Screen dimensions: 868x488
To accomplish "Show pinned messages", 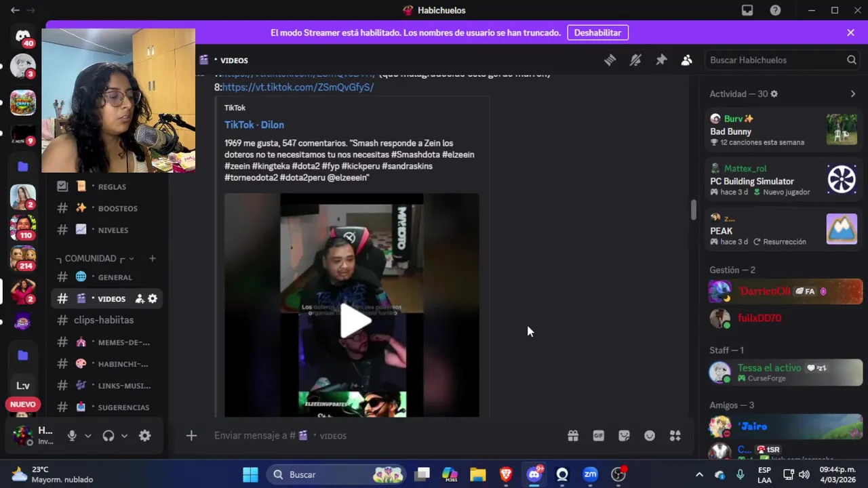I will pos(661,60).
